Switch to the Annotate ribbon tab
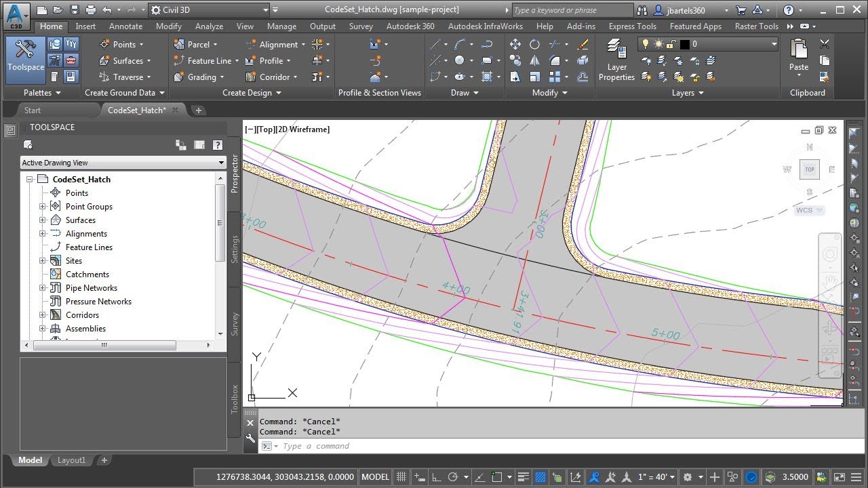 [x=126, y=26]
